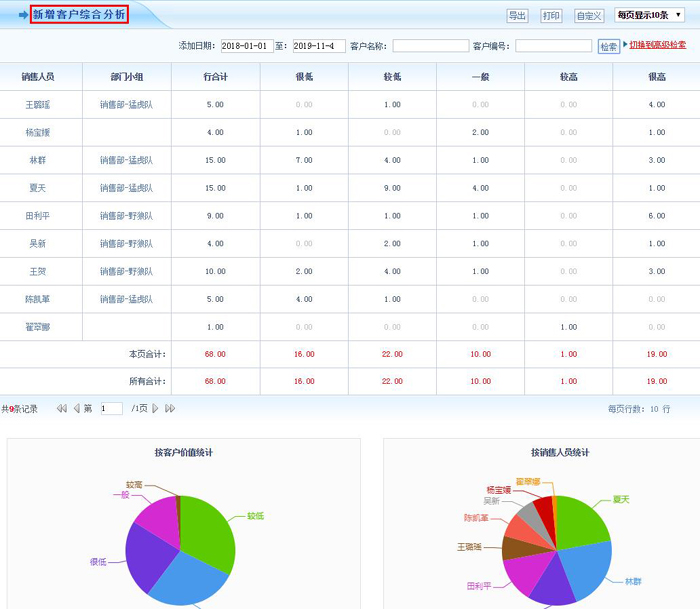Click the last page navigation icon
Screen dimensions: 700x609
pos(170,409)
